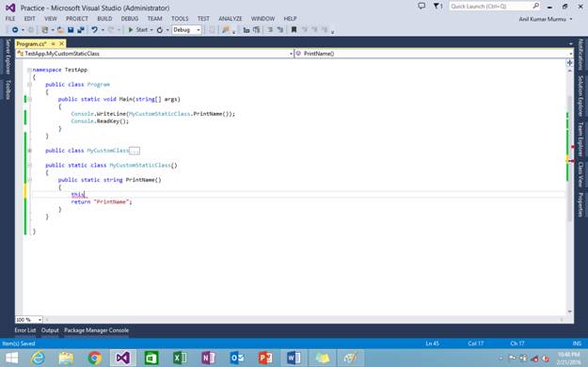Click the Save toolbar icon

click(x=71, y=30)
